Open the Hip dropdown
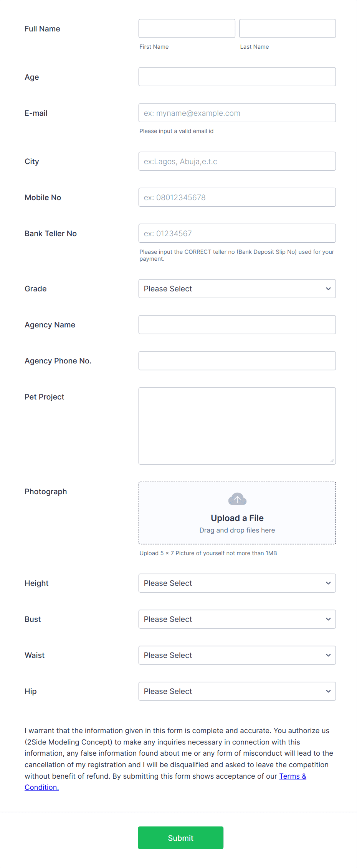This screenshot has width=357, height=868. [x=237, y=691]
